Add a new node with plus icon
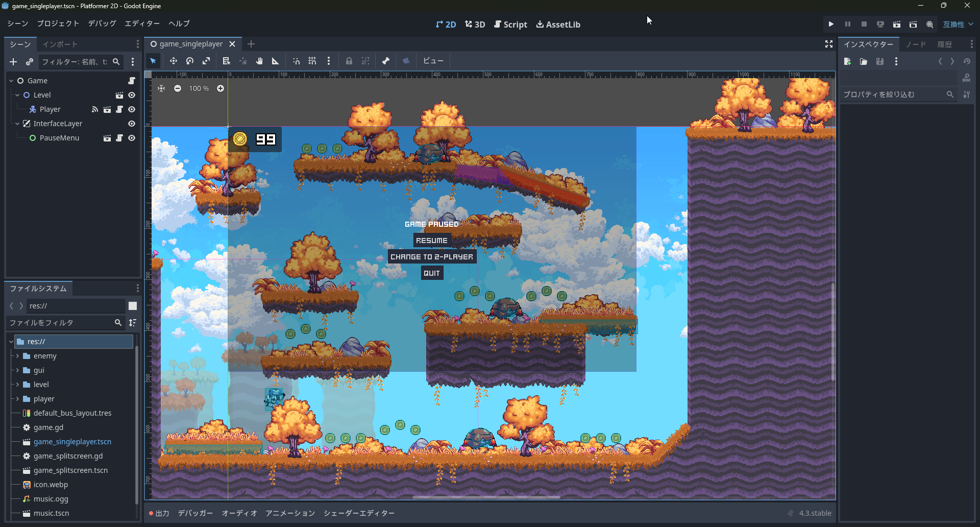Screen dimensions: 980x527 [x=13, y=62]
